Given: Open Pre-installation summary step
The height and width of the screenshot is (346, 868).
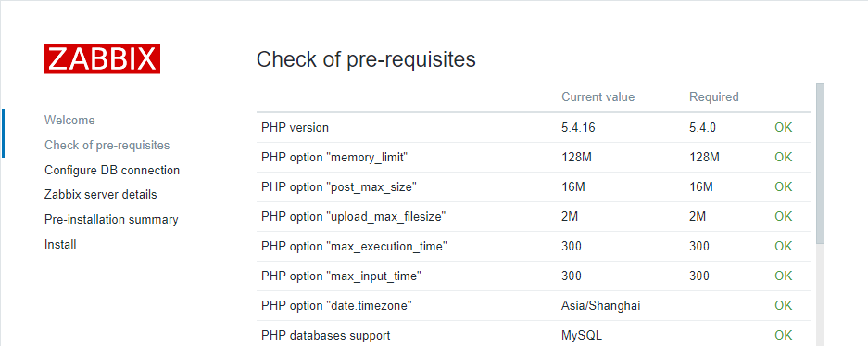Looking at the screenshot, I should pos(111,220).
